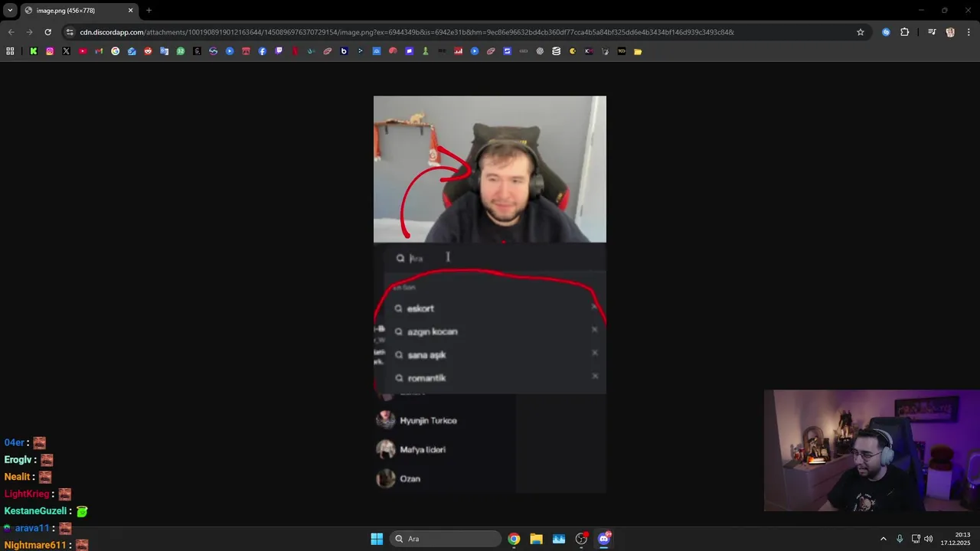Viewport: 980px width, 551px height.
Task: Open the tab search dropdown arrow
Action: tap(10, 11)
